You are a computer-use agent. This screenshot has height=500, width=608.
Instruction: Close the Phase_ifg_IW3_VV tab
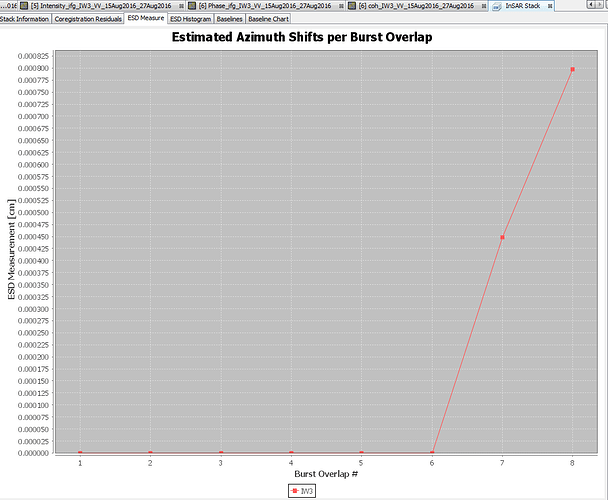(x=341, y=6)
